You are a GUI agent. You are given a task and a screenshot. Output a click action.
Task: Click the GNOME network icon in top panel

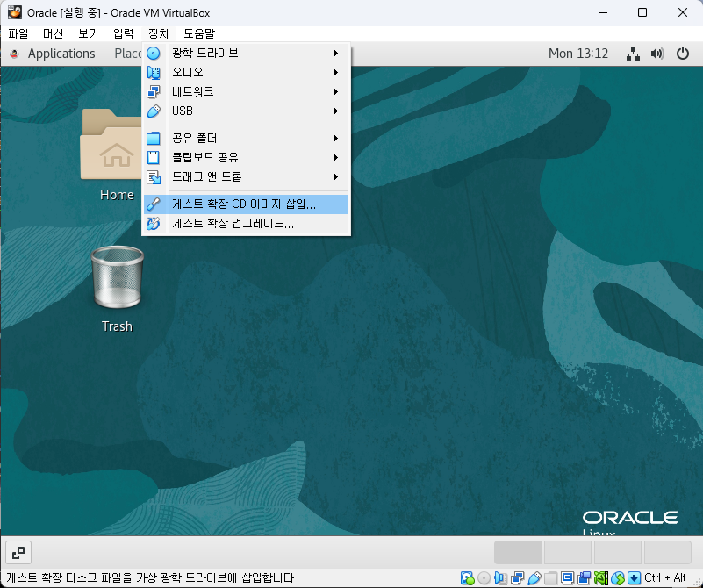(x=633, y=54)
